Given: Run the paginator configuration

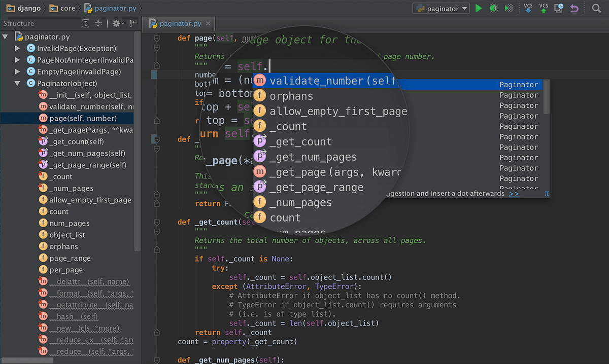Looking at the screenshot, I should tap(479, 8).
